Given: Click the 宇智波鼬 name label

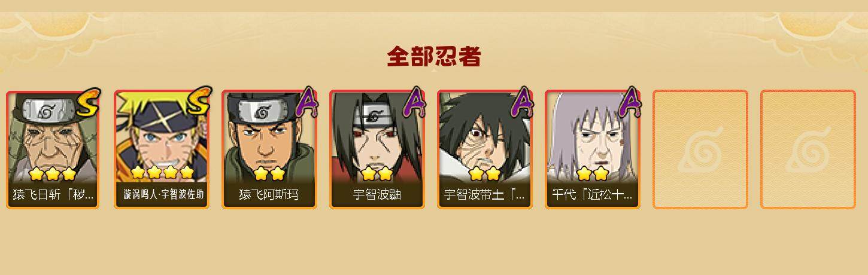Looking at the screenshot, I should 377,195.
